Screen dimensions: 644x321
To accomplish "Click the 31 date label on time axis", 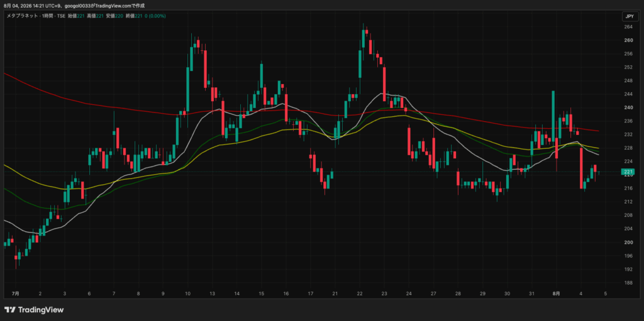I will [531, 294].
